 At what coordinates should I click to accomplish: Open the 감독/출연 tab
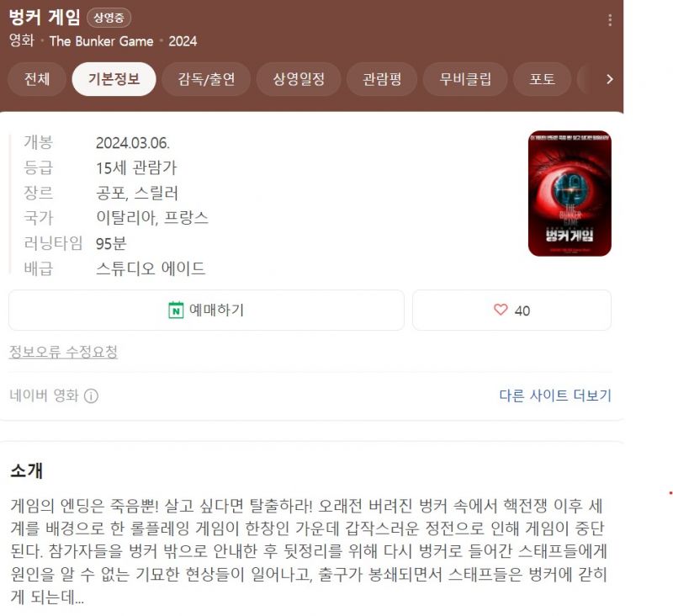point(206,79)
